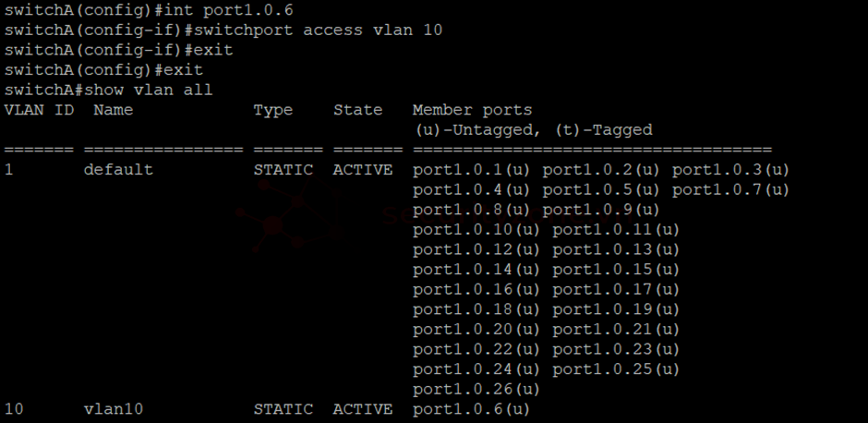868x423 pixels.
Task: Click port1.0.7(u) member port entry
Action: click(730, 190)
